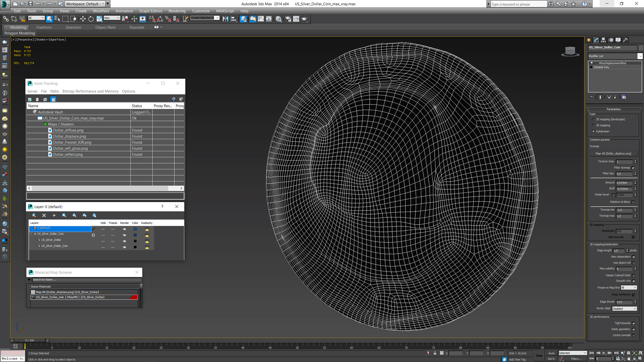Delete layer with X icon in Layer dialog
644x362 pixels.
click(44, 215)
